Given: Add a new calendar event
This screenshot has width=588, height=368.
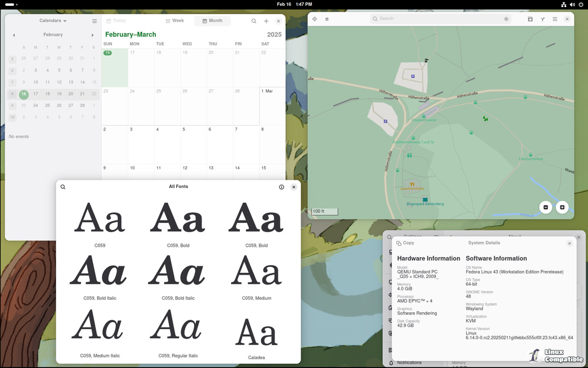Looking at the screenshot, I should pyautogui.click(x=266, y=21).
